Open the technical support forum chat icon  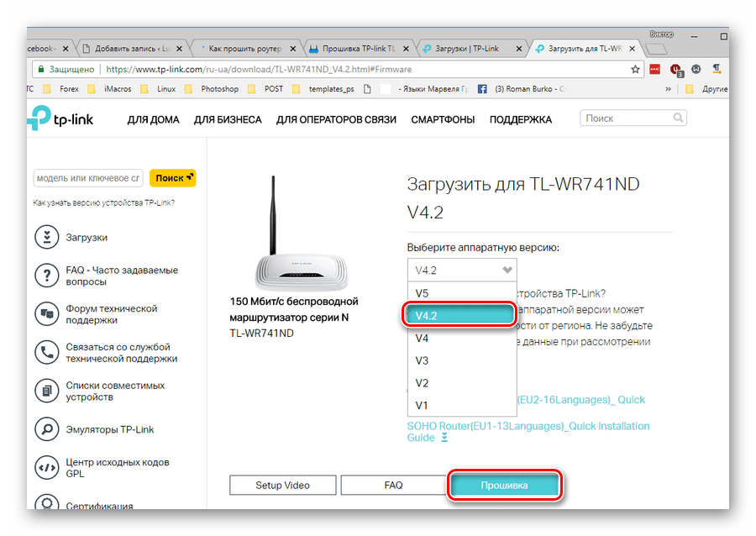pos(47,314)
